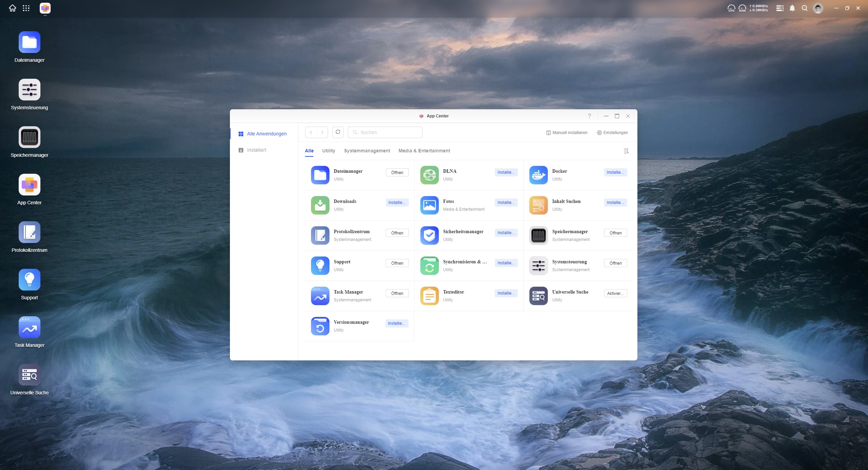Open the user avatar menu
This screenshot has width=868, height=470.
click(x=818, y=8)
